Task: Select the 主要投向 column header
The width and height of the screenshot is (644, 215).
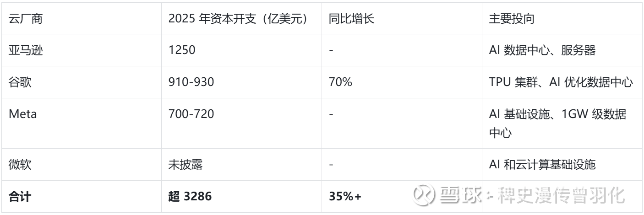Action: tap(512, 18)
